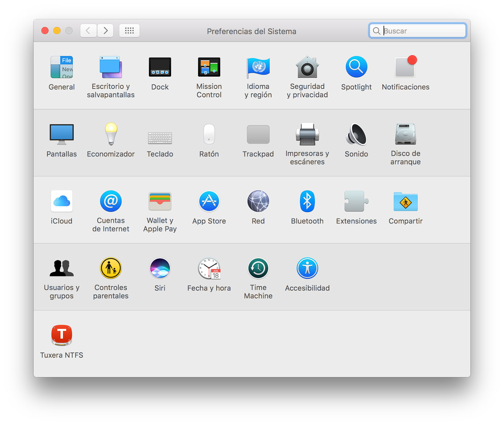
Task: Focus the Buscar search field
Action: tap(417, 31)
